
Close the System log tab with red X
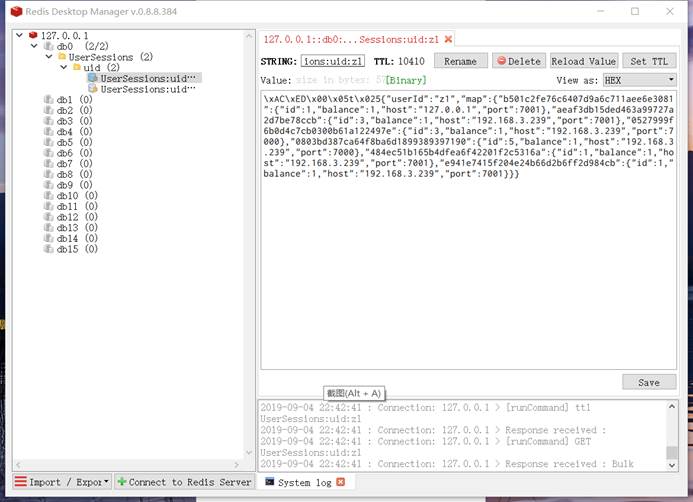(340, 482)
